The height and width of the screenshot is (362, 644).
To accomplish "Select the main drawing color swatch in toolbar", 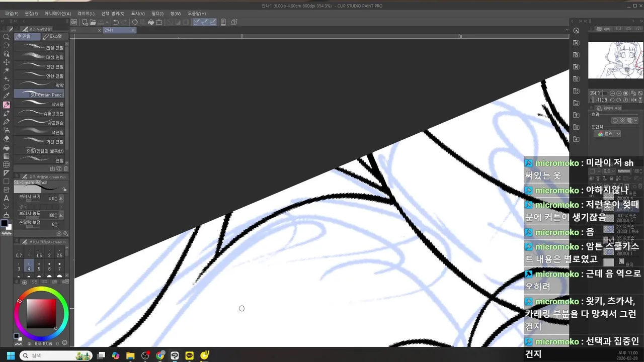I will click(x=5, y=224).
